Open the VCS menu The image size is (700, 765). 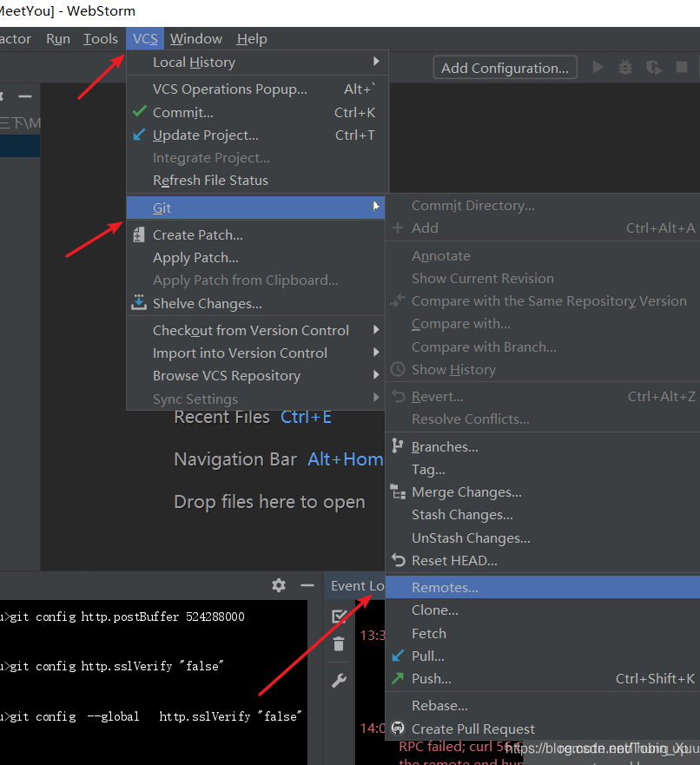pyautogui.click(x=145, y=38)
